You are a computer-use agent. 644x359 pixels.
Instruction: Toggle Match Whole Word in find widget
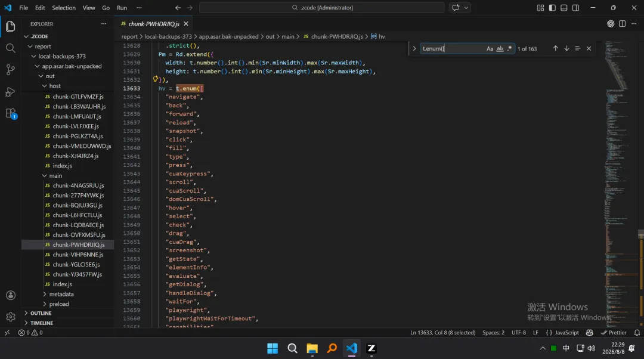[x=500, y=48]
